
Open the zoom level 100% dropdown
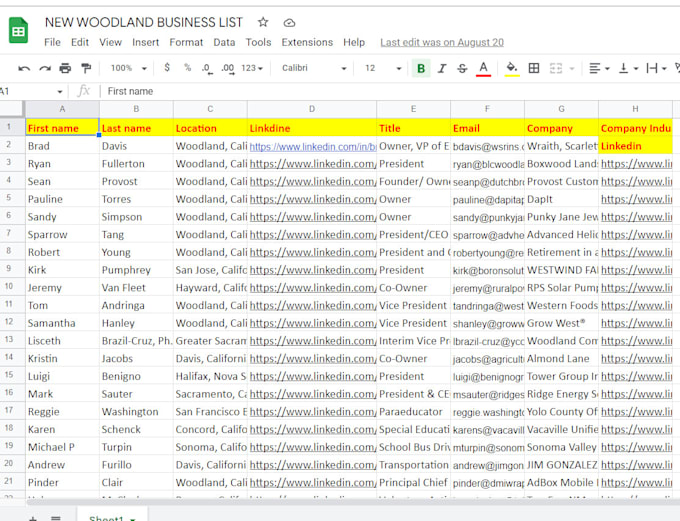[128, 68]
